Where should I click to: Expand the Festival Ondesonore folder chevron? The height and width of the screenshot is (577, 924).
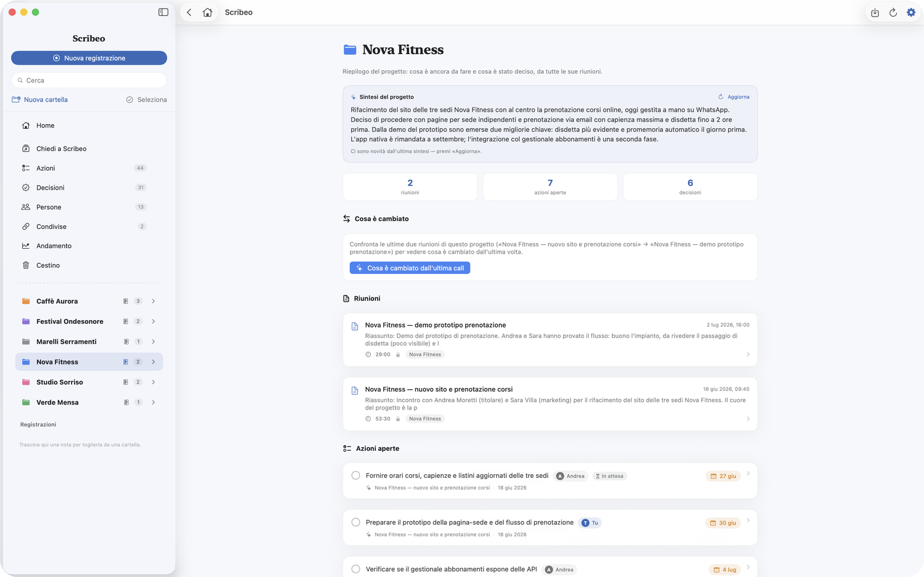coord(153,321)
